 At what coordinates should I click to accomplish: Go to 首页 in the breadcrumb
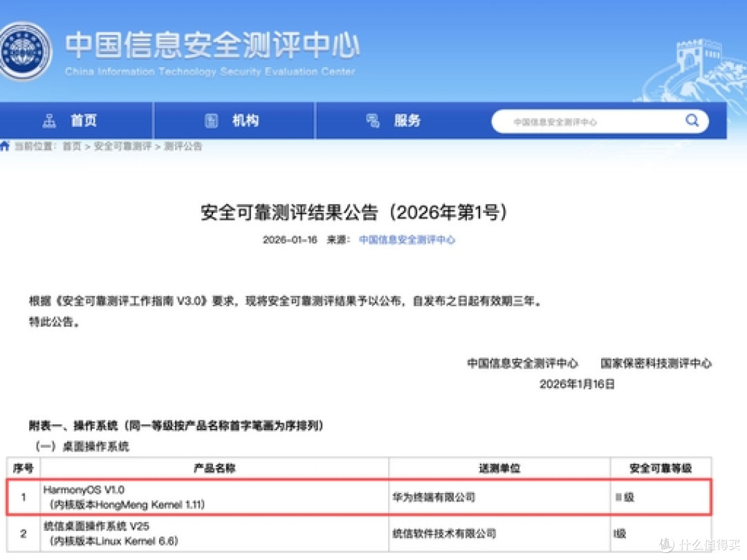pyautogui.click(x=72, y=146)
